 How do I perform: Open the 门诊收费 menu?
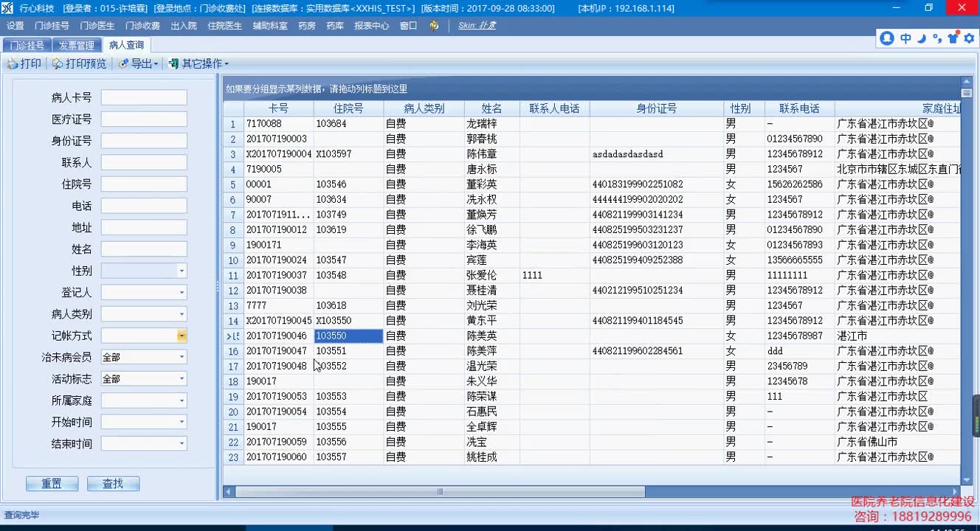pyautogui.click(x=142, y=26)
